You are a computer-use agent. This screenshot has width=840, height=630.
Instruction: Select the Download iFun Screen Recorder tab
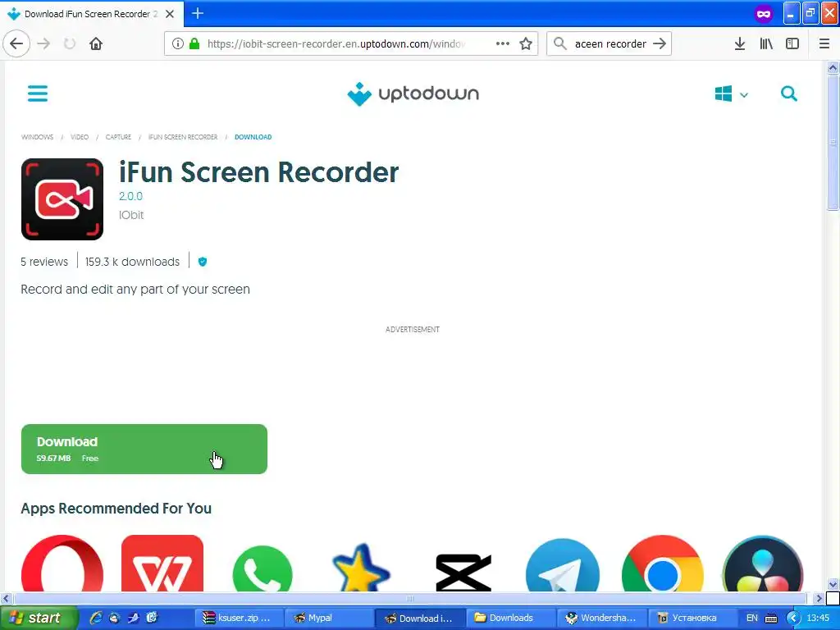tap(90, 14)
